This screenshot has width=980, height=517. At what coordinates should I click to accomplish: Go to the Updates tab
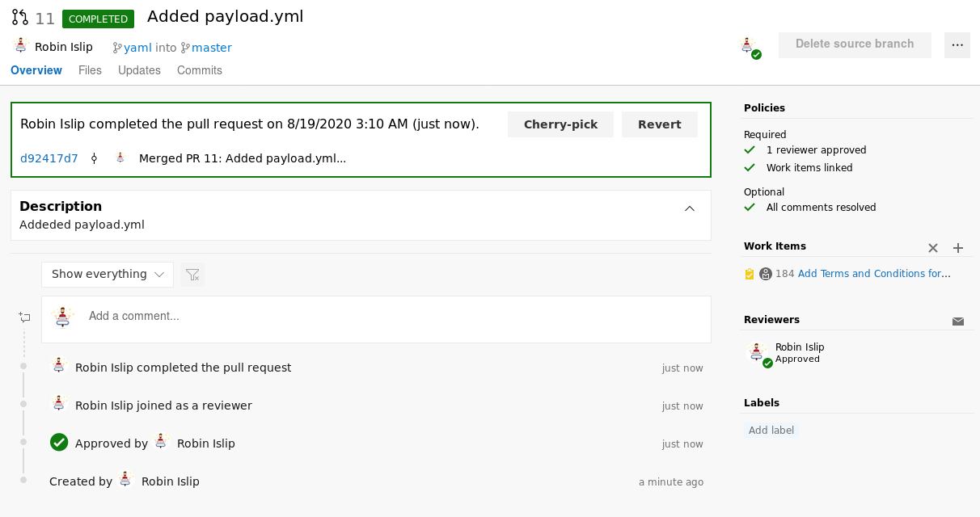coord(139,70)
